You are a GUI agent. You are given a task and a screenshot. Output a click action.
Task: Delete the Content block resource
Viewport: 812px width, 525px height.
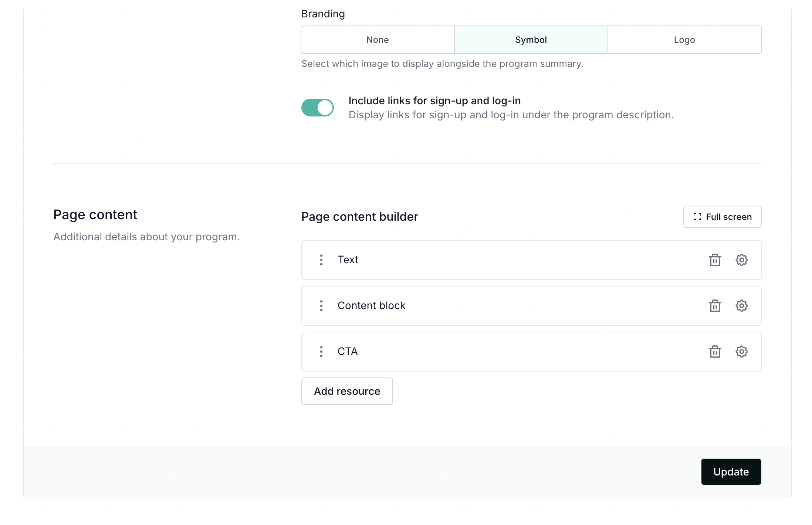click(715, 306)
